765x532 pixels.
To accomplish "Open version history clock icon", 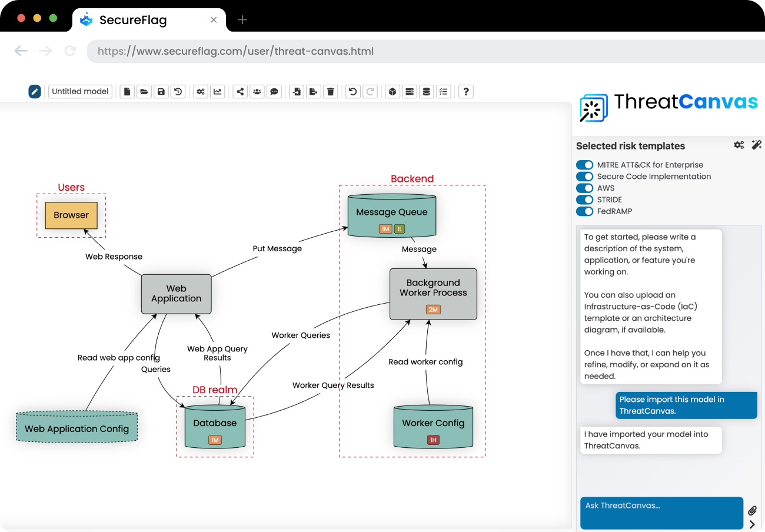I will click(x=178, y=91).
